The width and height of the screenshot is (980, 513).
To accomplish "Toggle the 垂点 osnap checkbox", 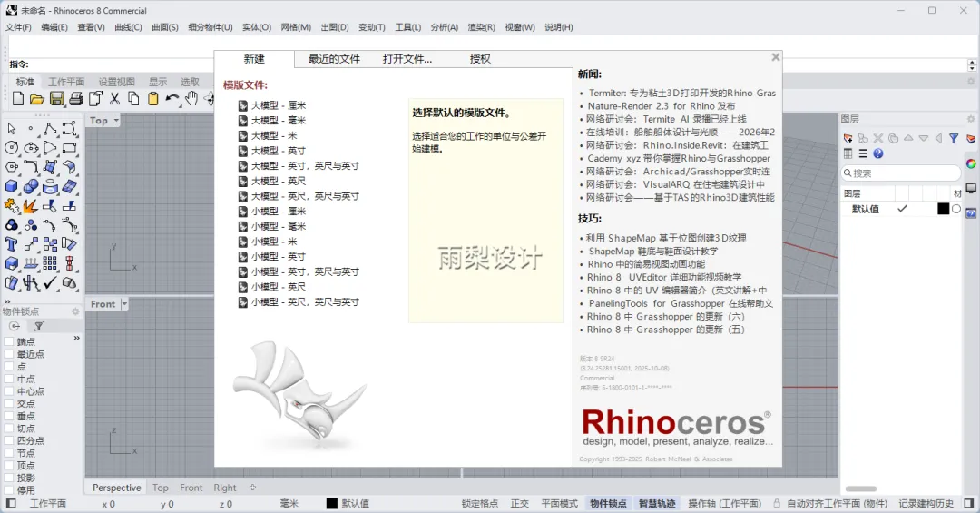I will pyautogui.click(x=9, y=416).
